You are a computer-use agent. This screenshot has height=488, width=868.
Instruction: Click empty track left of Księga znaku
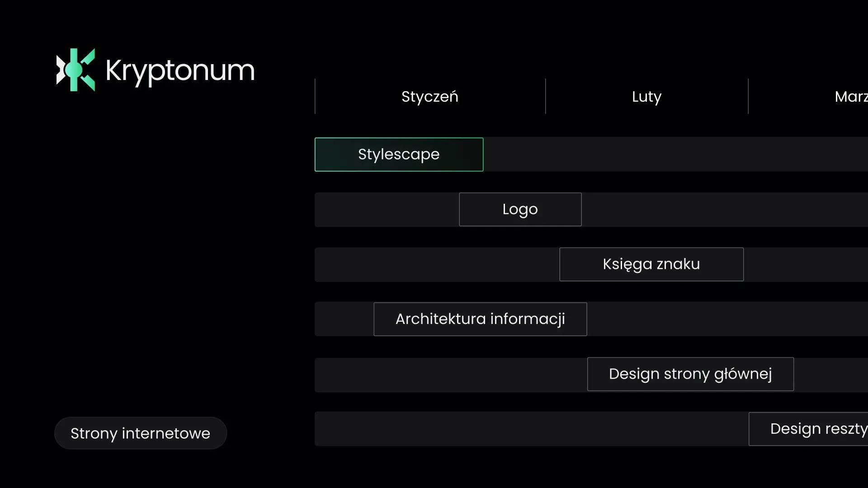(x=436, y=264)
